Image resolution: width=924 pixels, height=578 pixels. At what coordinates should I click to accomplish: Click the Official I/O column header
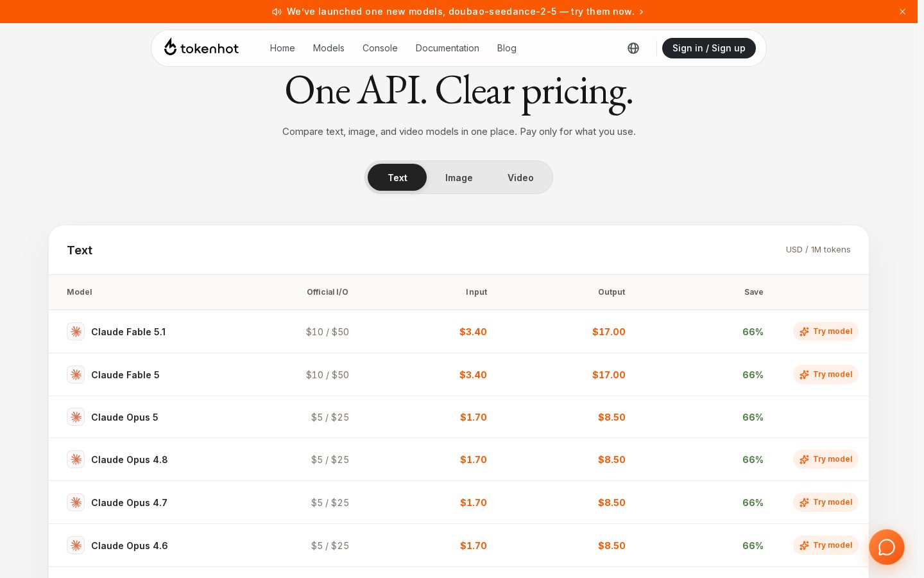(327, 292)
